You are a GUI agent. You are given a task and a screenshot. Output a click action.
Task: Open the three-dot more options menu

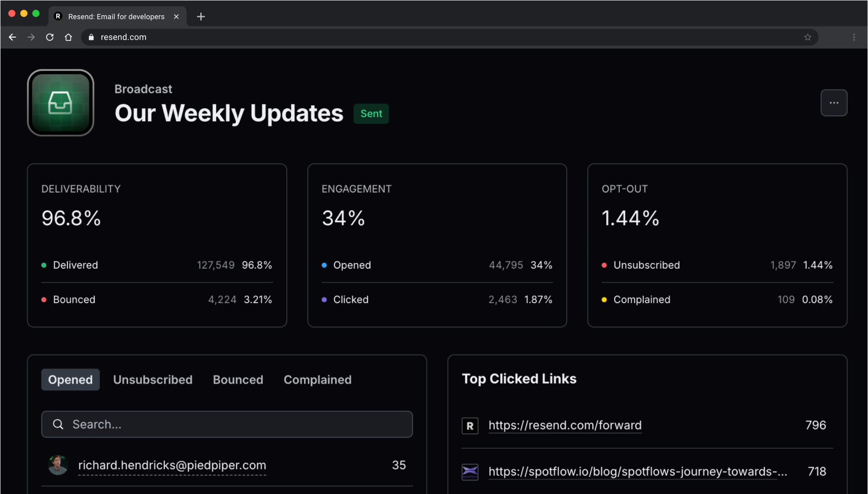point(834,103)
